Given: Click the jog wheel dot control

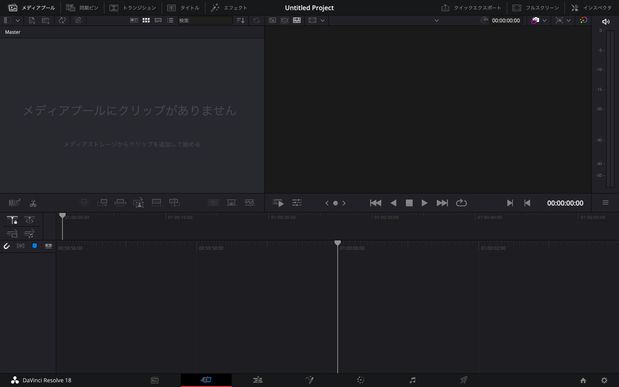Looking at the screenshot, I should pos(335,203).
